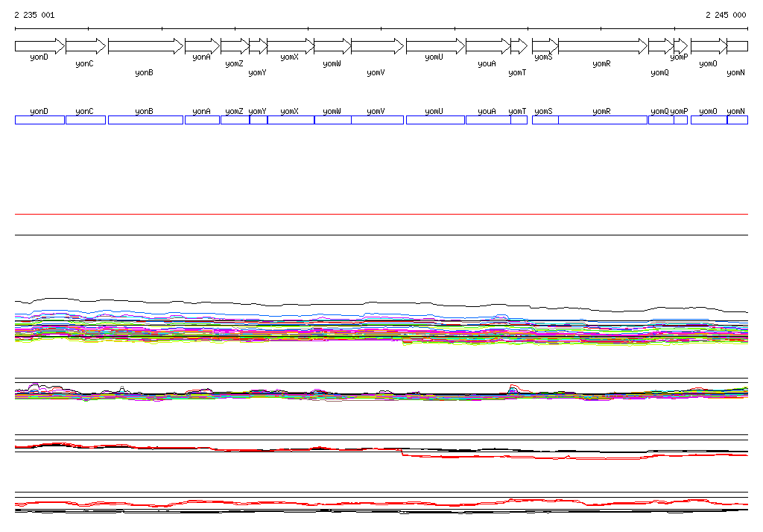Select the yomN gene shape at the right end
Viewport: 763px width, 532px height.
737,46
